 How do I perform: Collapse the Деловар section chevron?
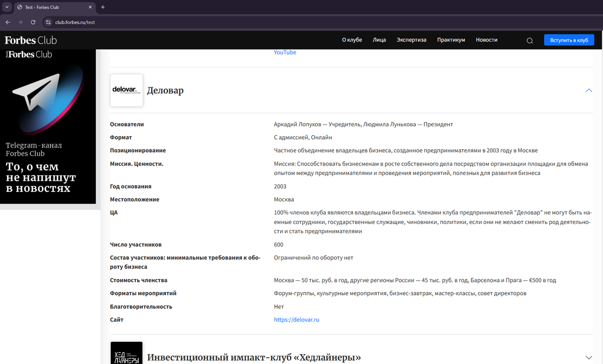coord(588,90)
